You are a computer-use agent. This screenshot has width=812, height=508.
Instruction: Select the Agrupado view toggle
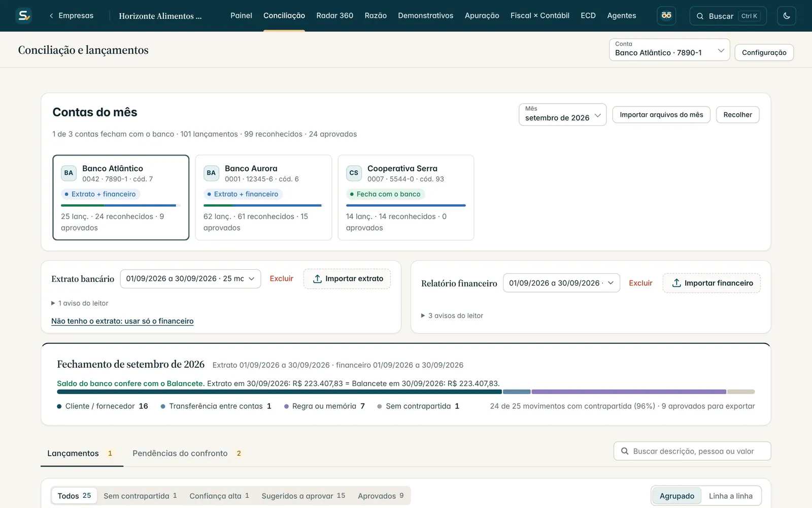pos(676,496)
